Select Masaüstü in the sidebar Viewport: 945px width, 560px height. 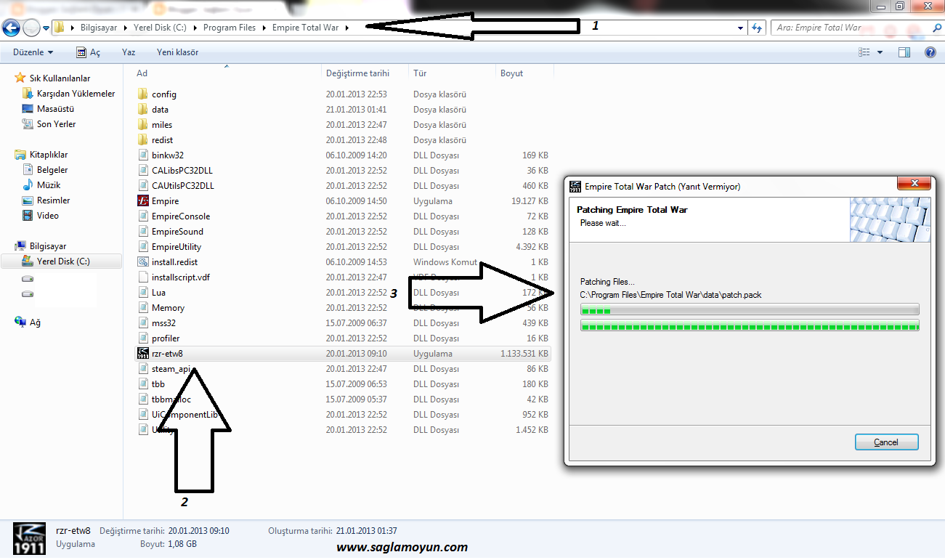(x=55, y=108)
